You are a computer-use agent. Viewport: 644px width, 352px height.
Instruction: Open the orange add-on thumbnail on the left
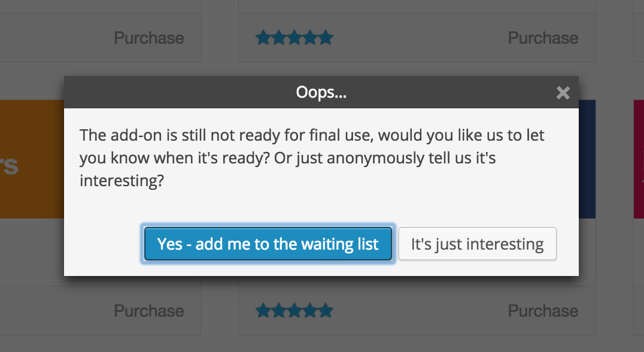click(31, 159)
